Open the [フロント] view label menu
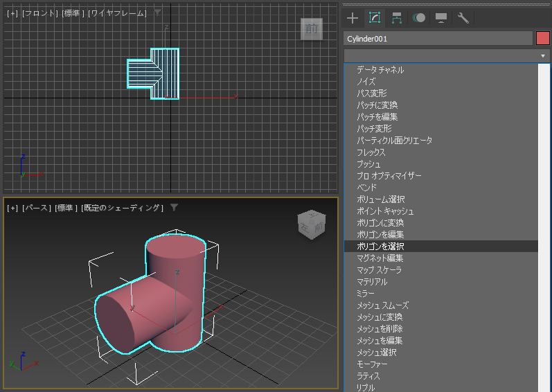This screenshot has width=552, height=392. pyautogui.click(x=39, y=13)
